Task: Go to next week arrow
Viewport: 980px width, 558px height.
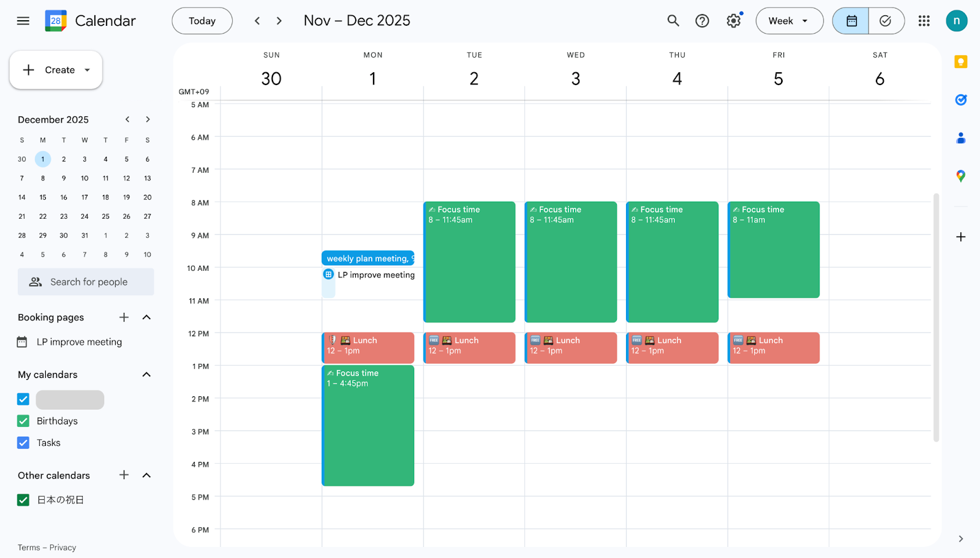Action: click(279, 21)
